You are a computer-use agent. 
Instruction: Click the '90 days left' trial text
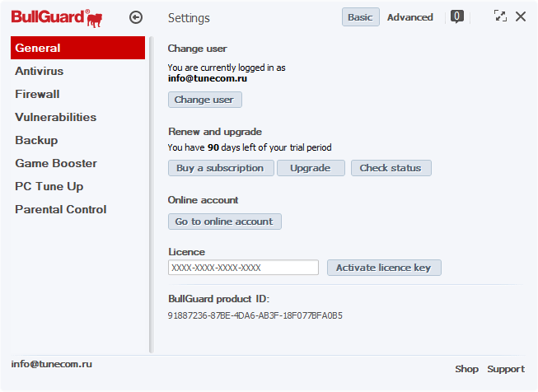250,147
